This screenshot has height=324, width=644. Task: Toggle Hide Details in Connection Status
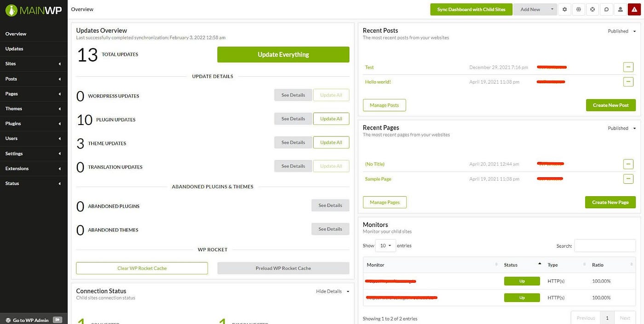point(333,291)
